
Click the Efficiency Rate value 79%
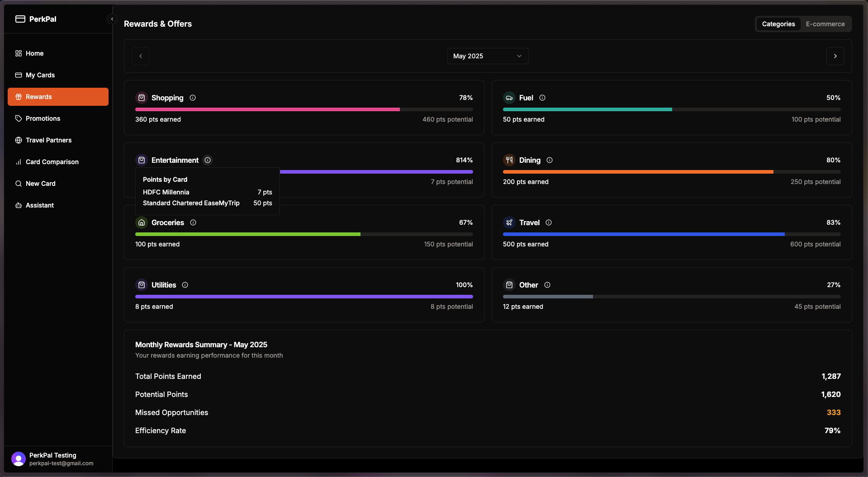click(x=832, y=430)
